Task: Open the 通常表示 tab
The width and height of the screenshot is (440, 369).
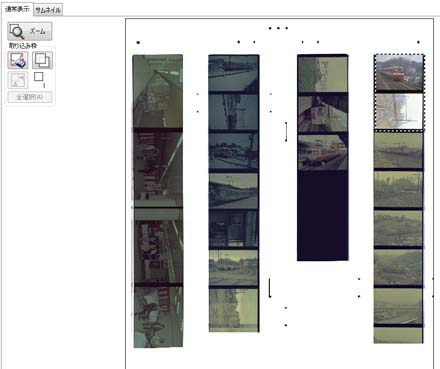Action: coord(17,9)
